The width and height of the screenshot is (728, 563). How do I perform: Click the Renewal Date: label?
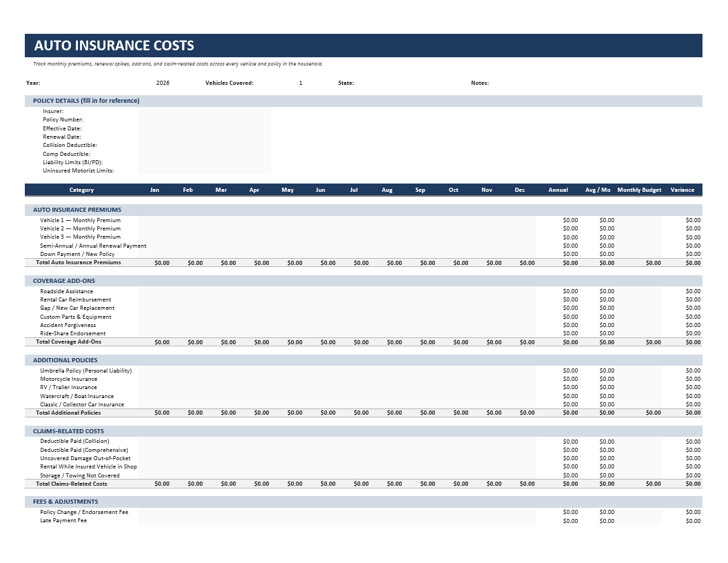[x=62, y=137]
